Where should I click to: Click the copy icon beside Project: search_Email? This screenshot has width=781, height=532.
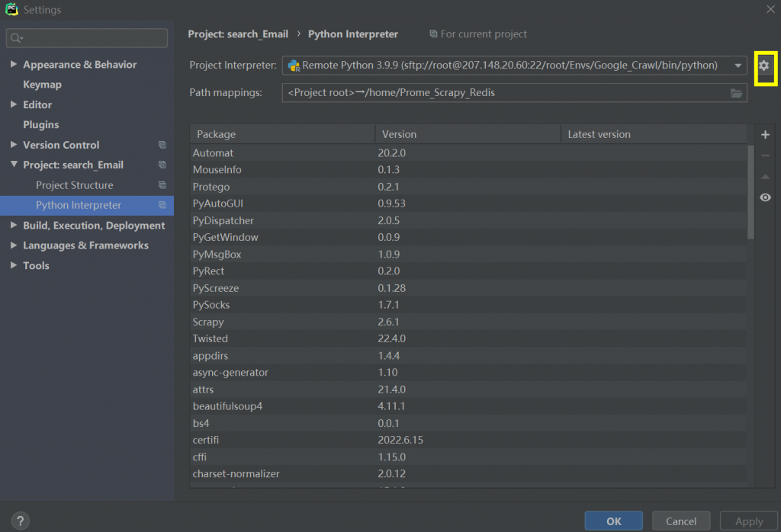point(162,165)
